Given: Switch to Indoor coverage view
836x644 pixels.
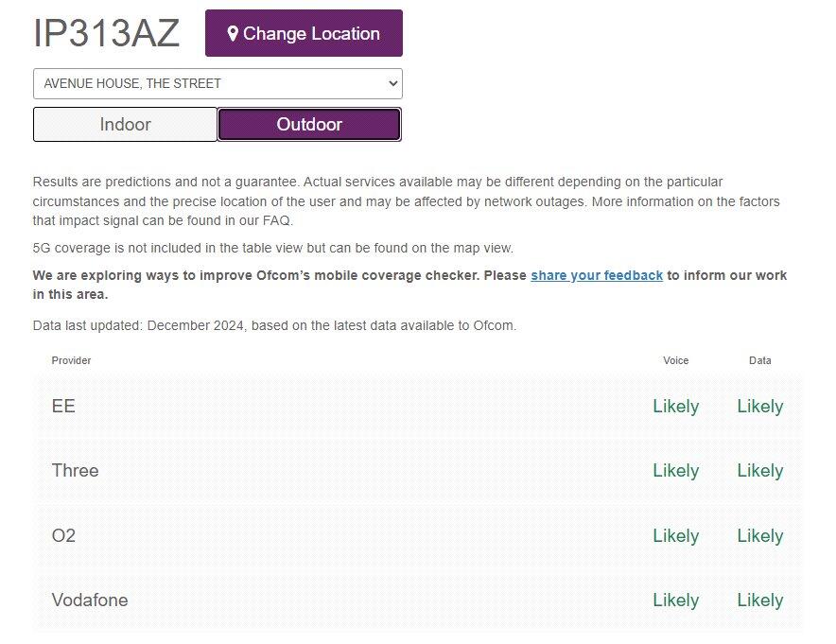Looking at the screenshot, I should [x=126, y=124].
